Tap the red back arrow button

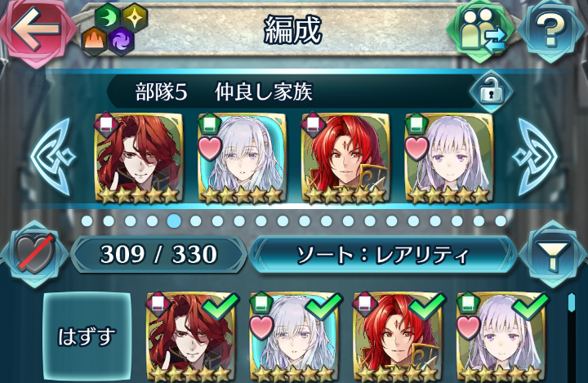pyautogui.click(x=36, y=30)
